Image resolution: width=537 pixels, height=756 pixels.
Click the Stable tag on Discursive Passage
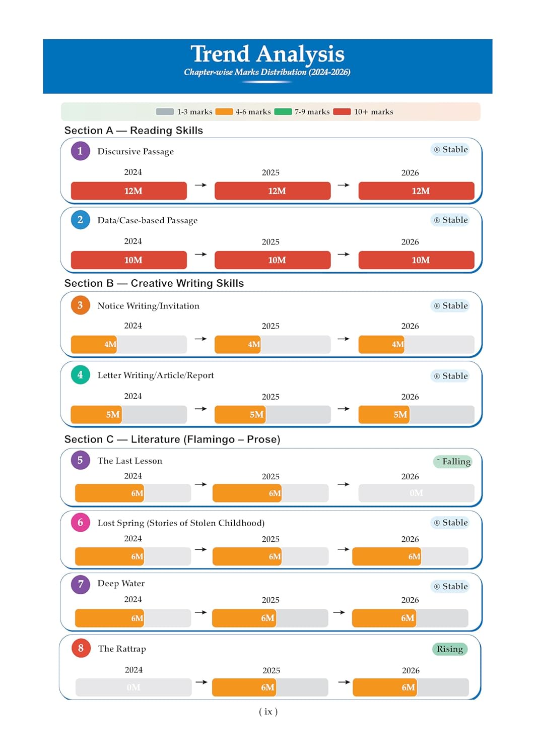tap(450, 149)
